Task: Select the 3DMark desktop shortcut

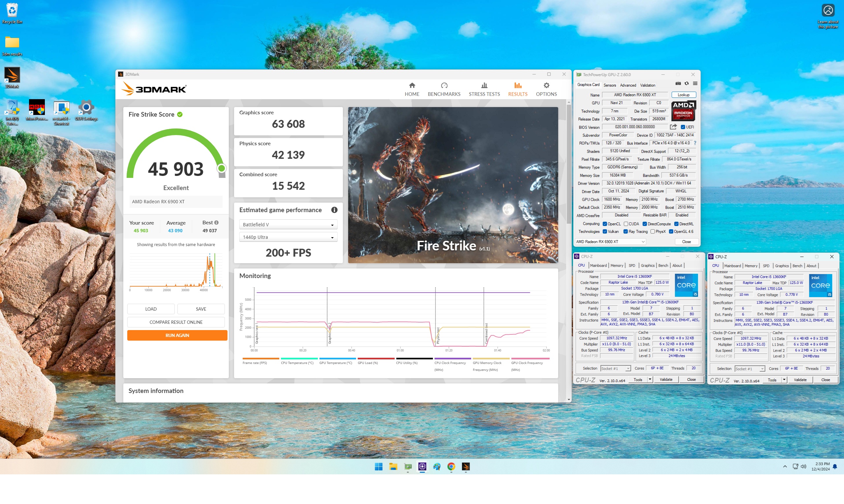Action: point(12,78)
